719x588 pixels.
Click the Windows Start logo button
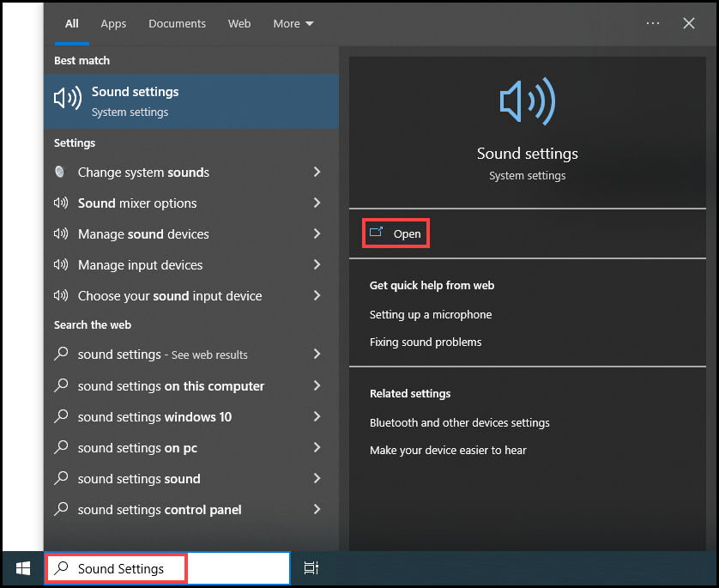(23, 569)
